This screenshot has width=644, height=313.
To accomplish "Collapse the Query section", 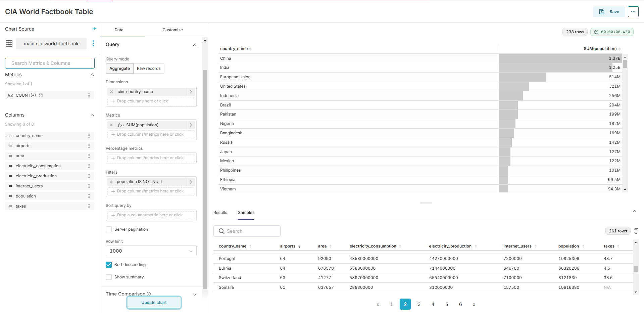I will point(194,45).
